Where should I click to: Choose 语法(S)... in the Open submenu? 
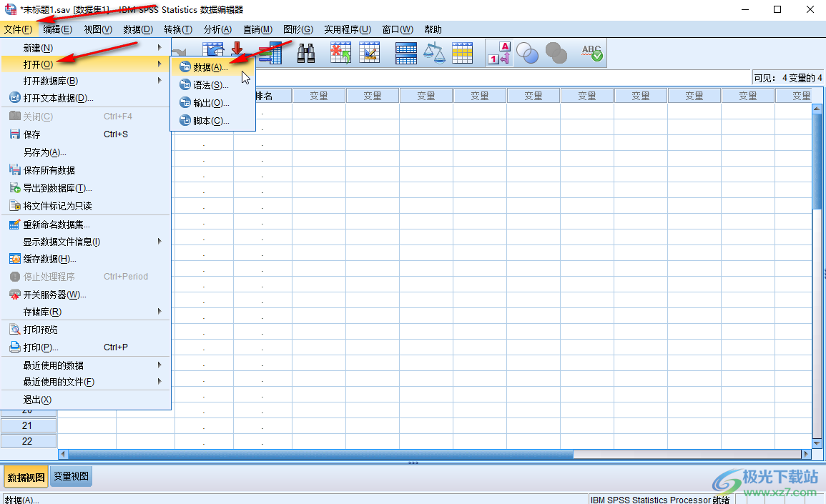[x=213, y=85]
